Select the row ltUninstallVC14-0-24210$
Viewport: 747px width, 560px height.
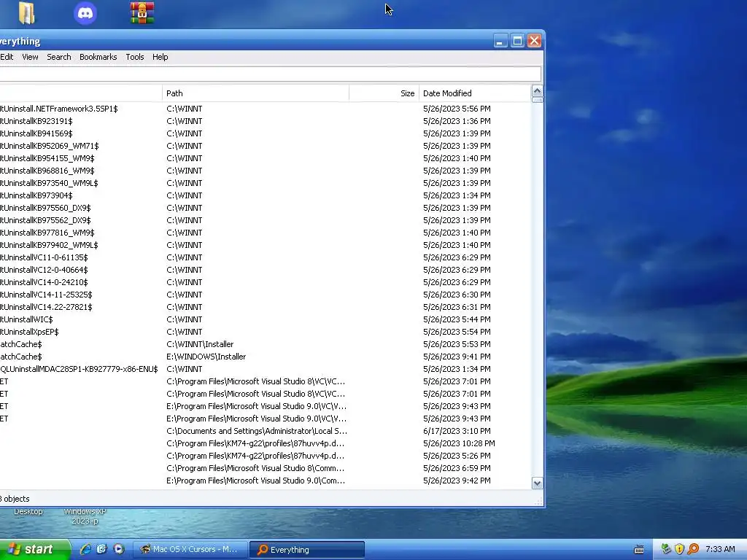click(x=266, y=282)
